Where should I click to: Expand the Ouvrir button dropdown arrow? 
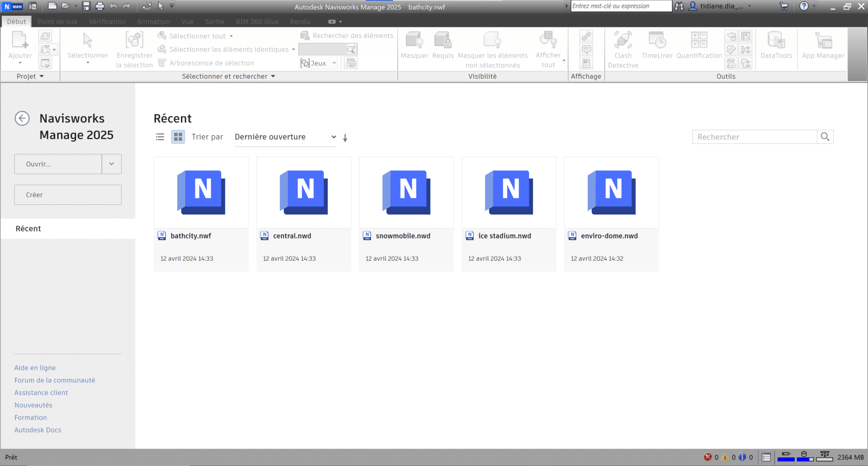111,164
